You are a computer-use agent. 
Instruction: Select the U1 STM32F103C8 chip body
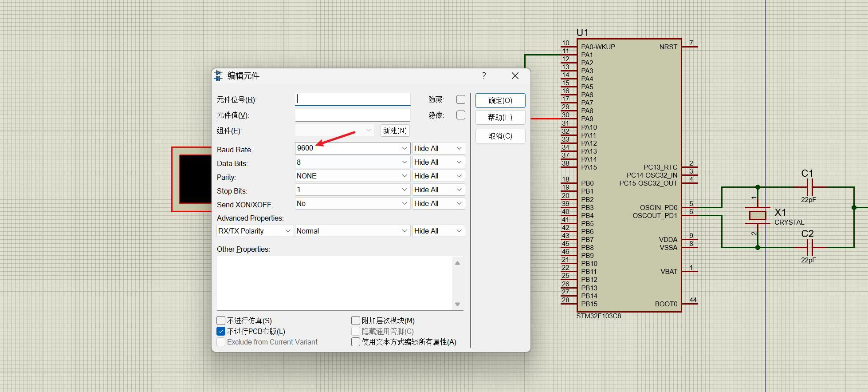tap(629, 175)
